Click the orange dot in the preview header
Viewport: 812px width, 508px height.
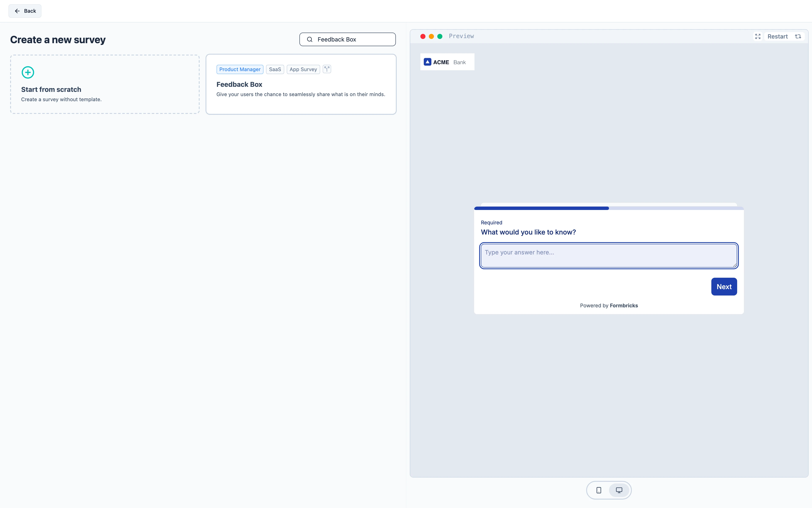click(431, 36)
